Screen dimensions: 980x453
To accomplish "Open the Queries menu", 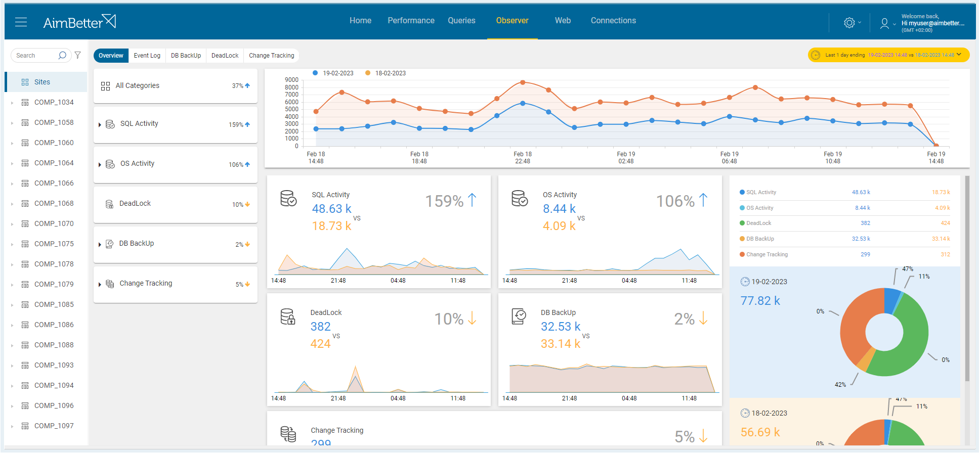I will tap(461, 21).
